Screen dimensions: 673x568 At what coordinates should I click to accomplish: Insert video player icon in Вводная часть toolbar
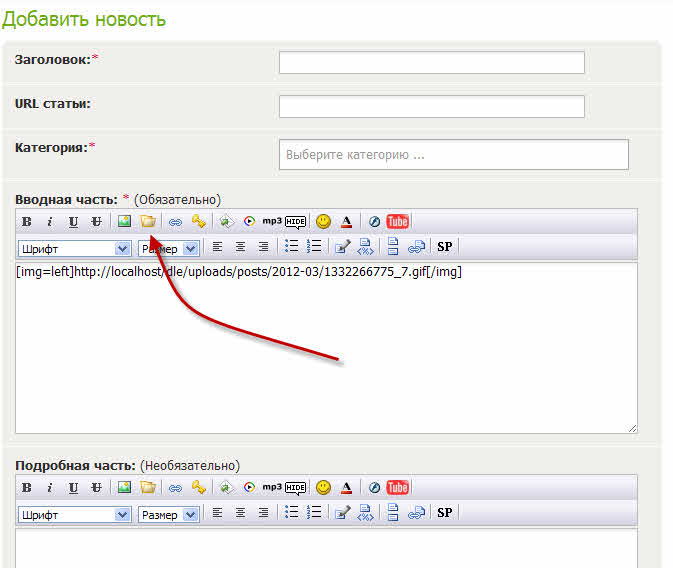[x=249, y=222]
